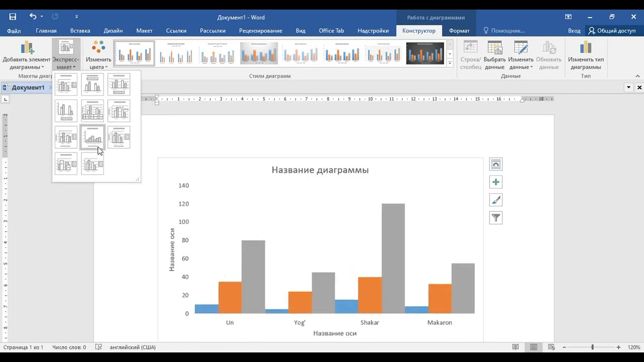This screenshot has width=644, height=362.
Task: Open the Файл tab
Action: click(x=14, y=31)
